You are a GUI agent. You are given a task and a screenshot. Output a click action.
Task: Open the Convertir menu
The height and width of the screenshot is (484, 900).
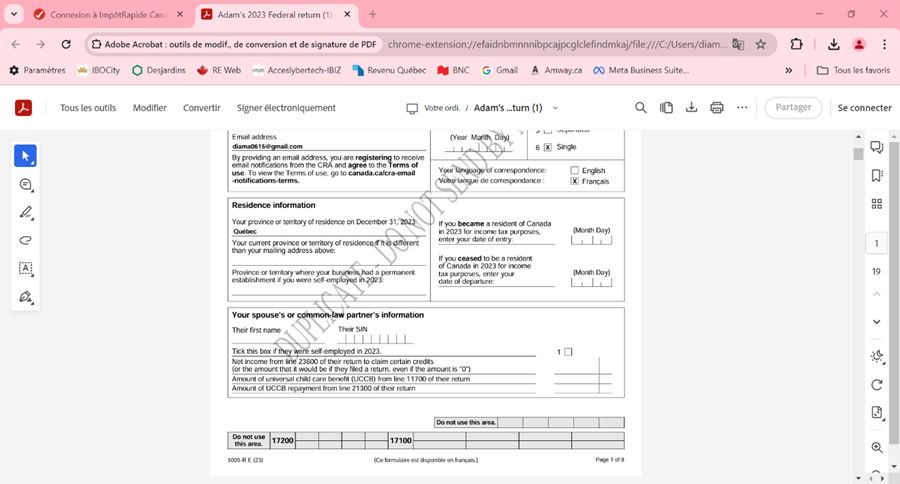coord(201,108)
